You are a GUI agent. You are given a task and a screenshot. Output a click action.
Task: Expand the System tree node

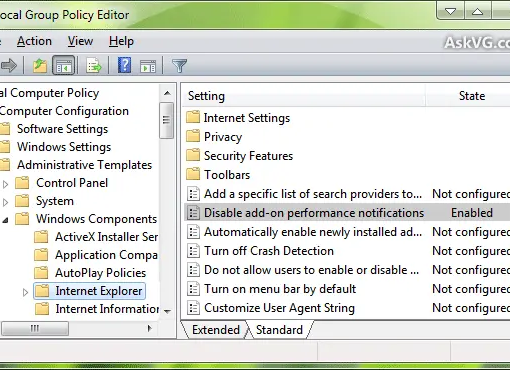[x=5, y=202]
